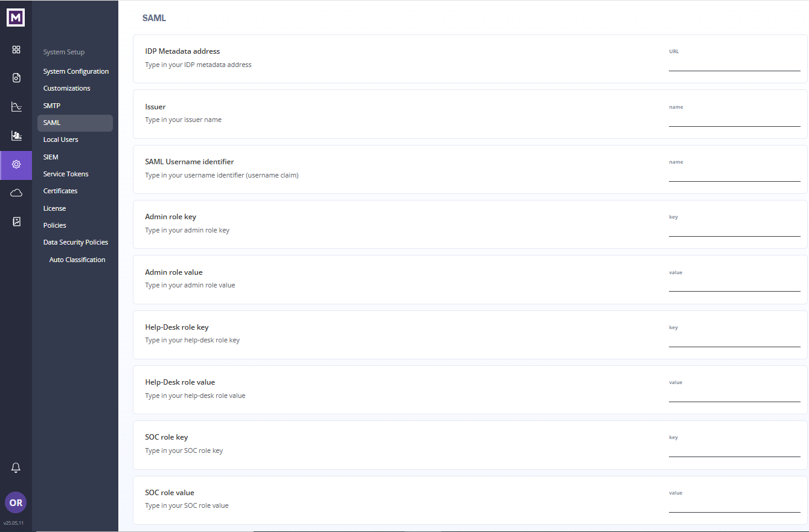Open Auto Classification sub-item
This screenshot has height=532, width=809.
[x=77, y=260]
